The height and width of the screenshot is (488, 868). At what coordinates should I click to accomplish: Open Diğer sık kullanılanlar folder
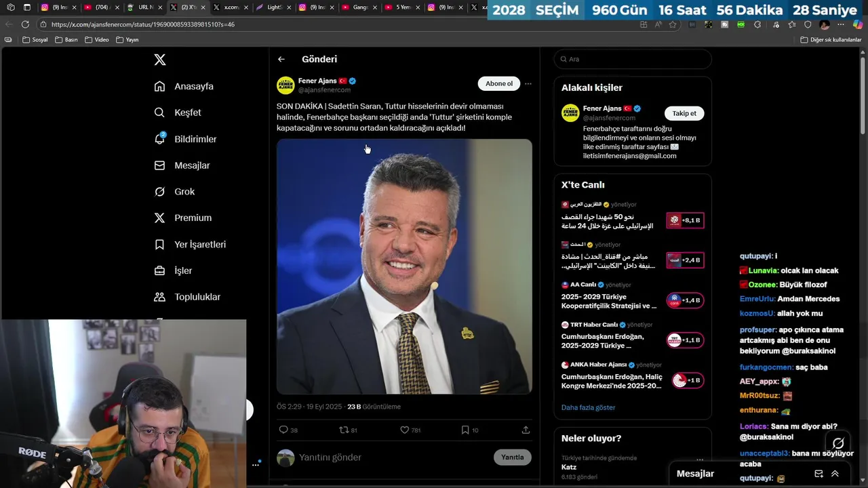[831, 40]
